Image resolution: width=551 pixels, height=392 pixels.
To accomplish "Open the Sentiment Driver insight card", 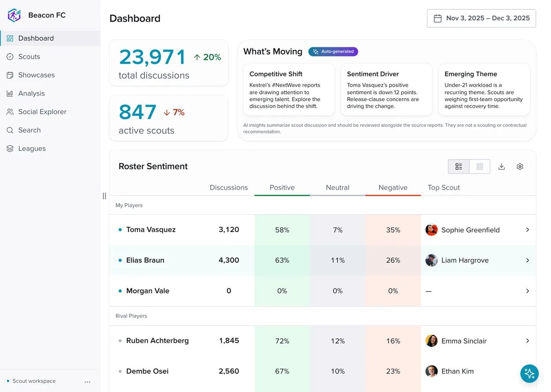I will coord(387,90).
